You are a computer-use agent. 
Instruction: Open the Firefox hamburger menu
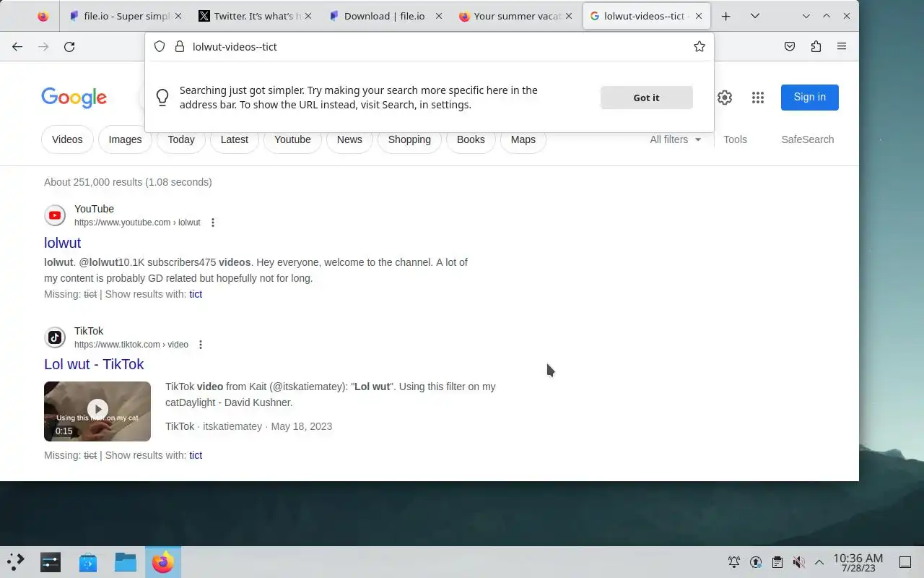[x=842, y=46]
